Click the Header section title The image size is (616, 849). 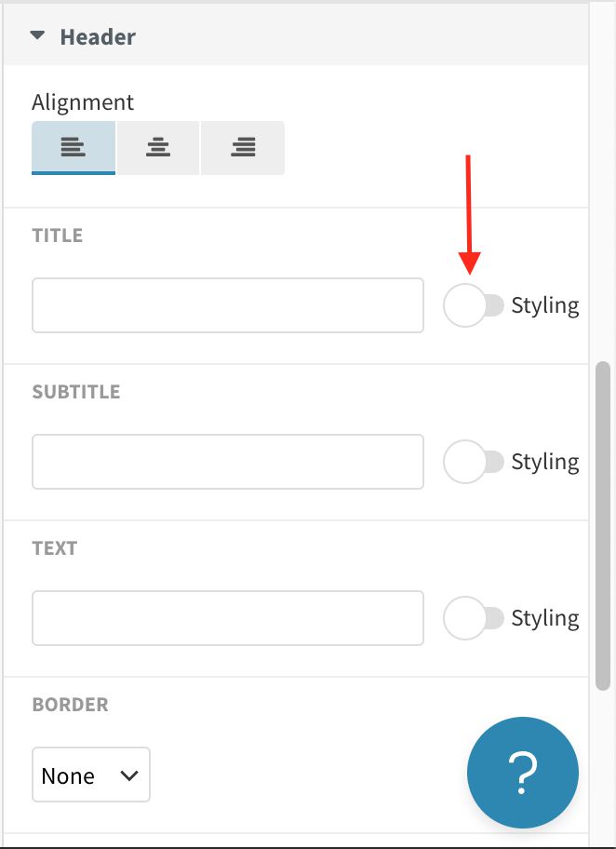tap(98, 37)
